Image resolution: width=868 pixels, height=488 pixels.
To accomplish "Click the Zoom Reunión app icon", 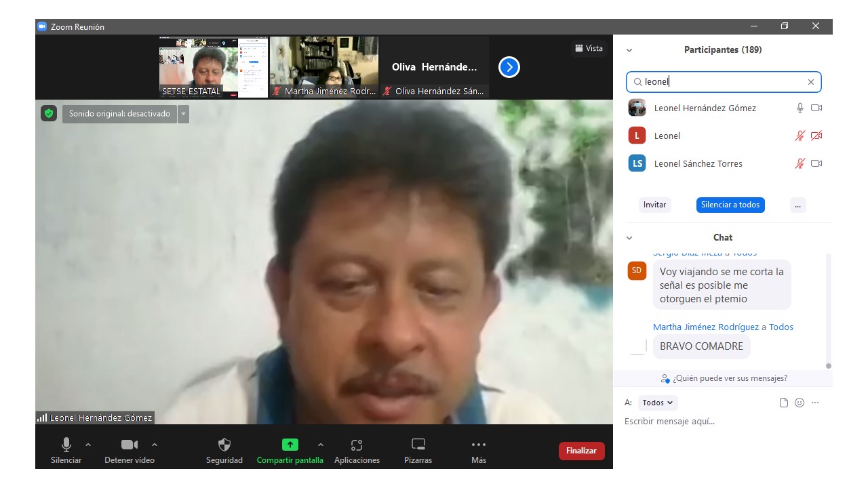I will point(42,26).
